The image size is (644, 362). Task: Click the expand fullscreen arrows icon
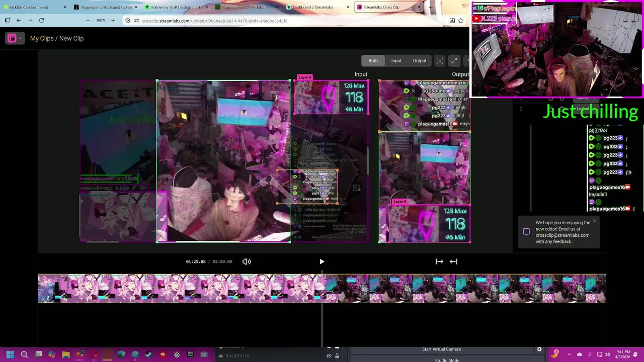tap(454, 61)
